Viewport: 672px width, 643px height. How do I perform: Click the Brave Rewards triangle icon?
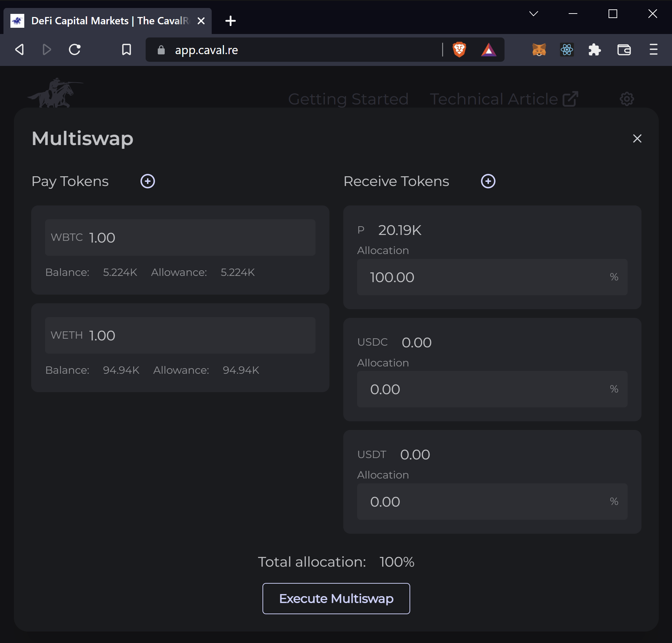(x=489, y=50)
